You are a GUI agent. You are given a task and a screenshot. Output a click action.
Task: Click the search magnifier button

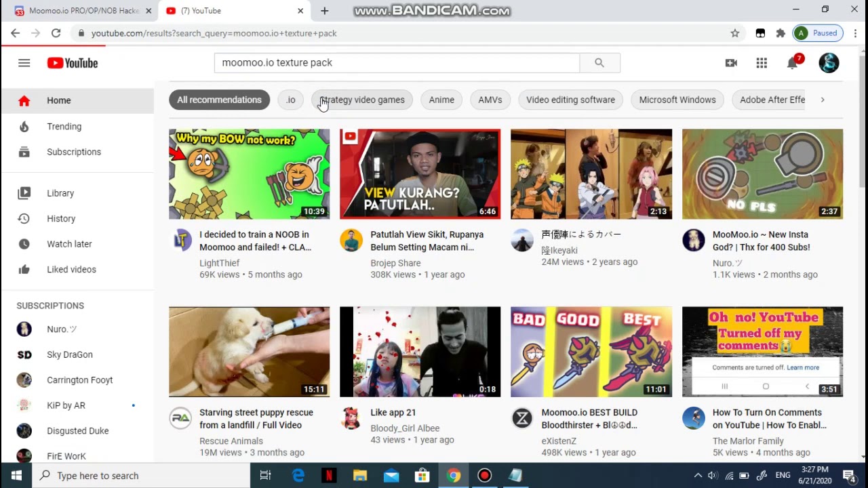click(599, 62)
